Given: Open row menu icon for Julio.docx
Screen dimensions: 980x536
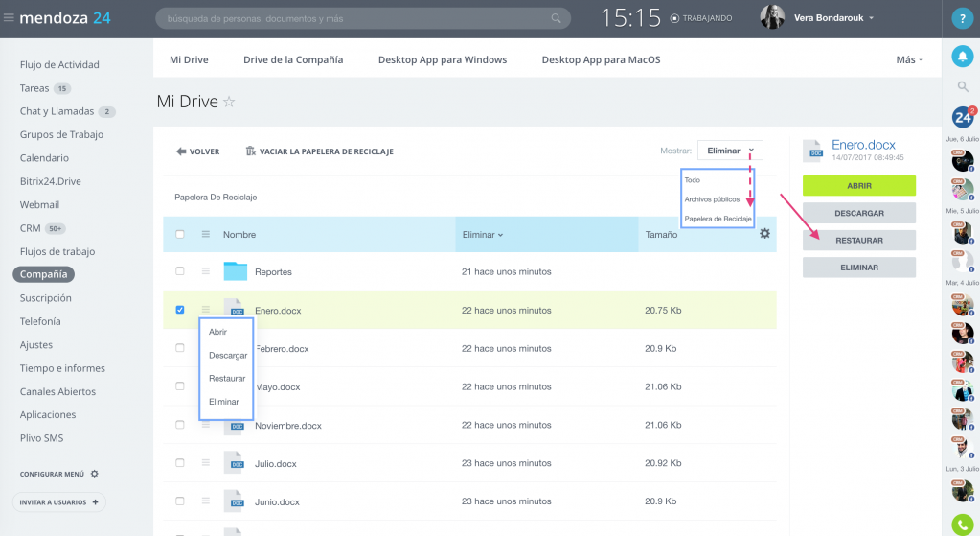Looking at the screenshot, I should (x=206, y=463).
